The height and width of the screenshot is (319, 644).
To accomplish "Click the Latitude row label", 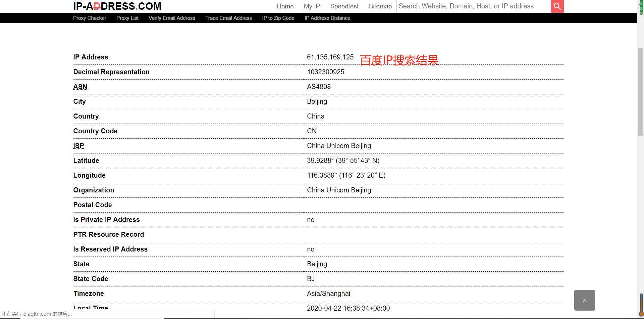I will (86, 161).
